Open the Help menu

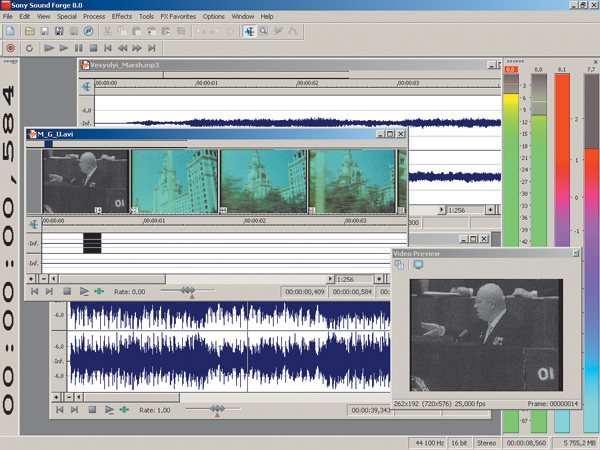tap(267, 16)
